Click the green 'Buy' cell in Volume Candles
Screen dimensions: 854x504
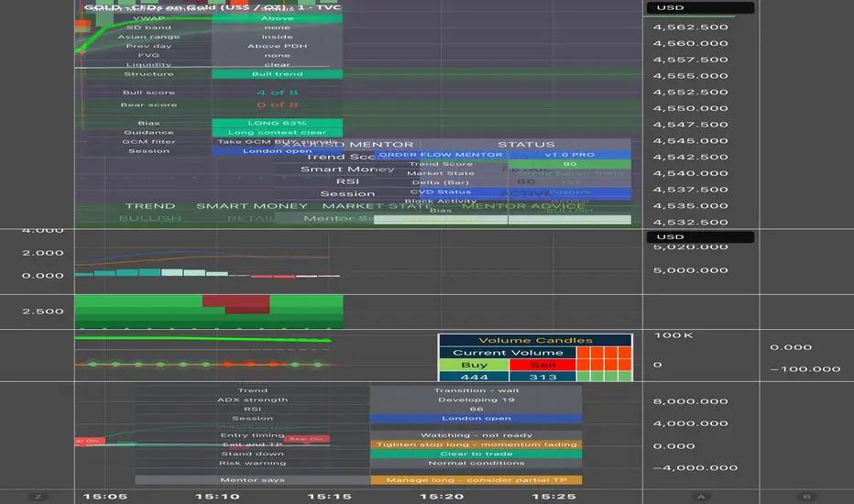[474, 365]
